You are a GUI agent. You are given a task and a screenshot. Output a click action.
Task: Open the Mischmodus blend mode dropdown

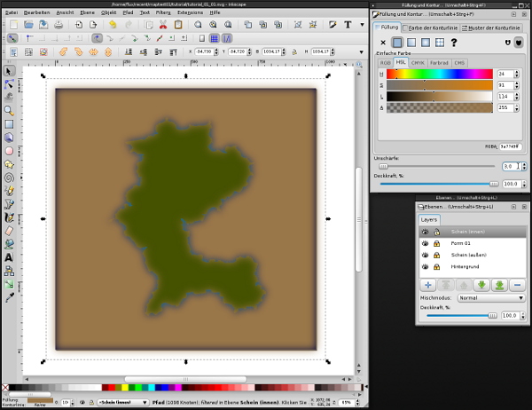point(490,299)
